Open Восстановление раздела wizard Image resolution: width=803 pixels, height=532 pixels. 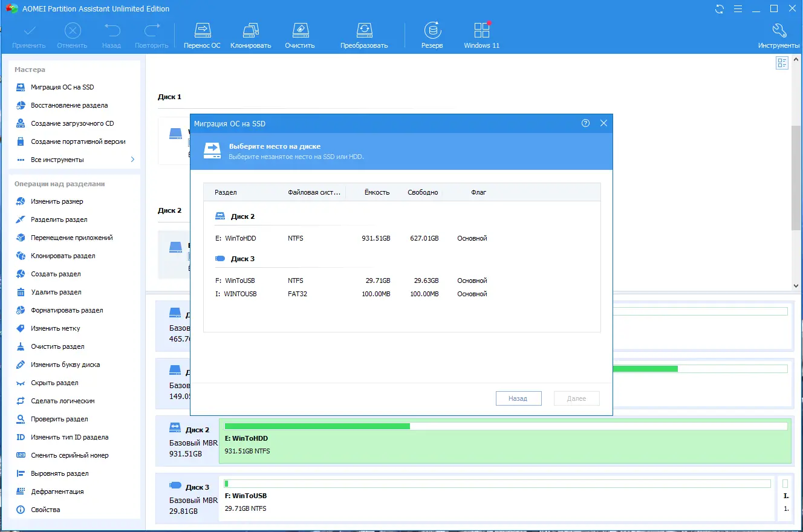click(x=70, y=105)
